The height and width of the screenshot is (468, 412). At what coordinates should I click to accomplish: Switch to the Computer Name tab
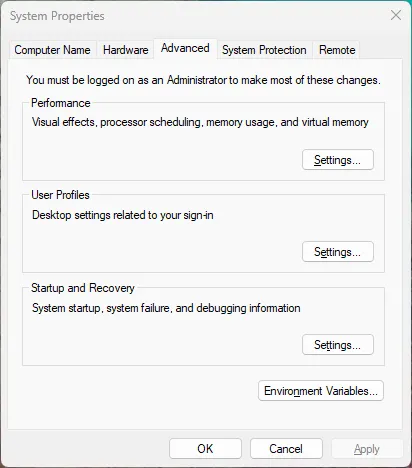click(52, 50)
